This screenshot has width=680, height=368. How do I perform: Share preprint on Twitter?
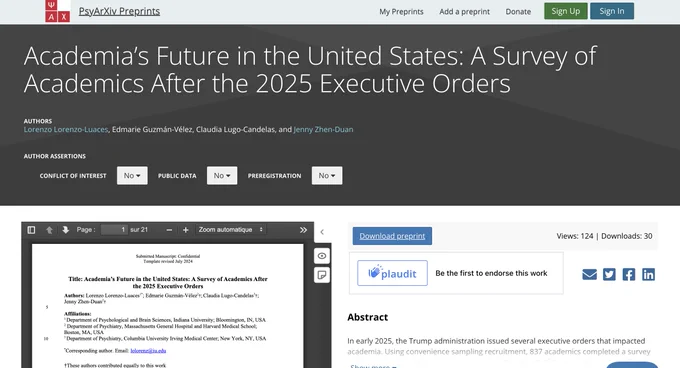click(x=609, y=274)
